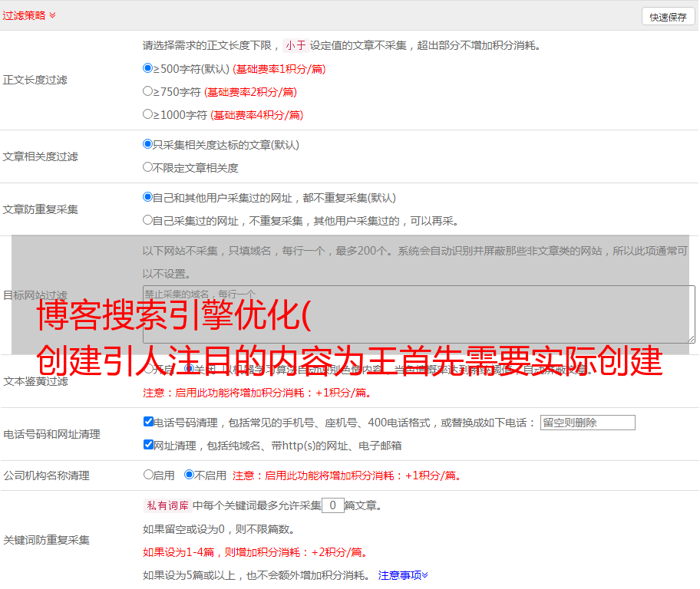Enable 公司机构名称清理 with 启用 radio
The width and height of the screenshot is (700, 589).
tap(148, 475)
